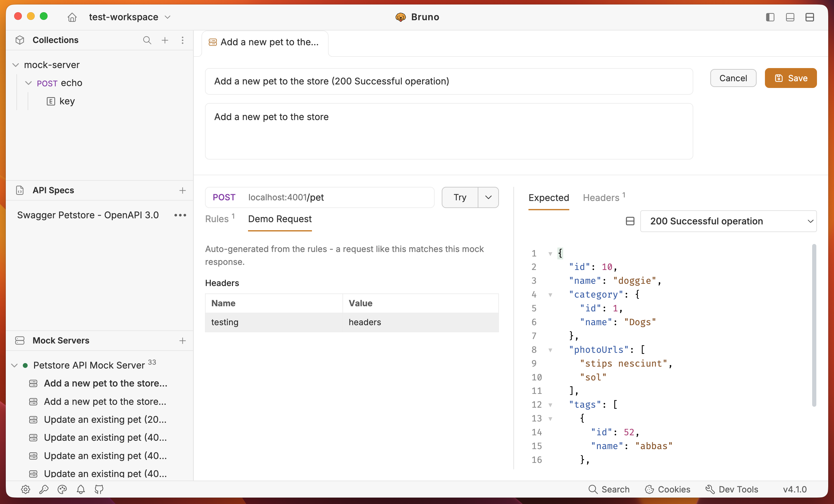Open Cookies from the status bar
Image resolution: width=834 pixels, height=504 pixels.
pos(668,489)
